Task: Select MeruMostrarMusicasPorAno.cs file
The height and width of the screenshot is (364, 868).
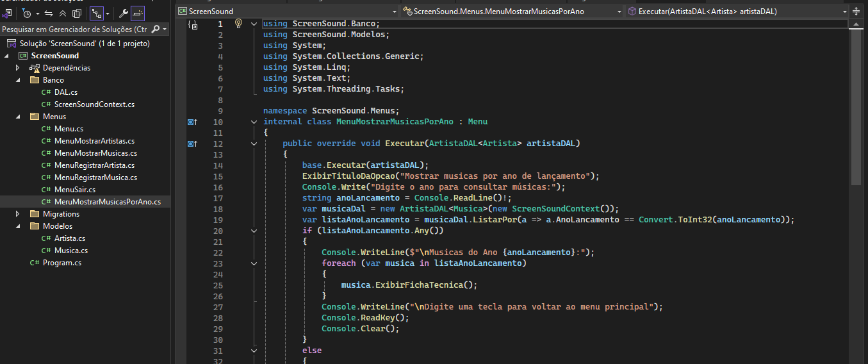Action: (x=108, y=202)
